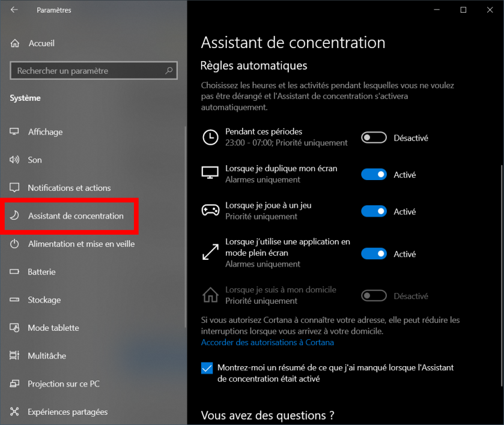Click the Rechercher un paramètre search field
Image resolution: width=504 pixels, height=425 pixels.
pos(94,70)
